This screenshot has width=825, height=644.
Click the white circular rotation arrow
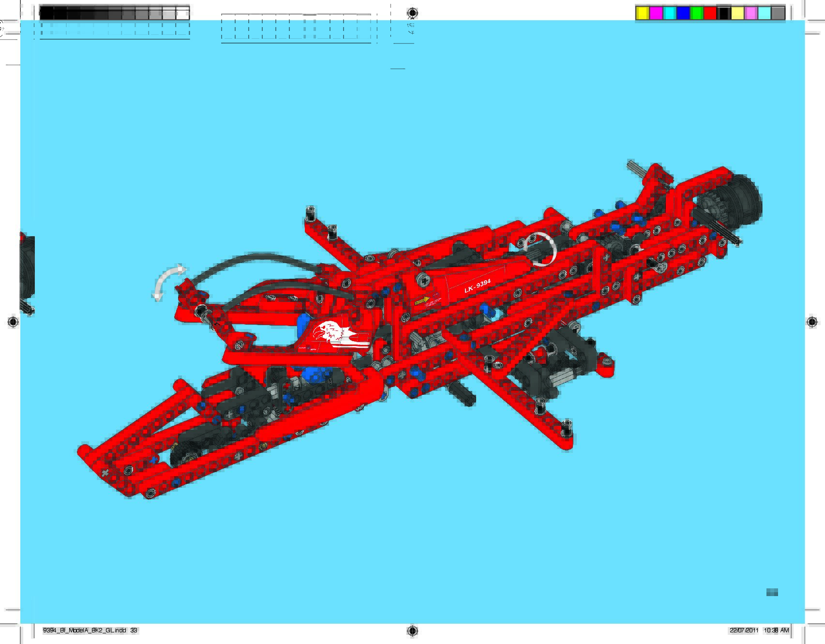click(x=540, y=249)
